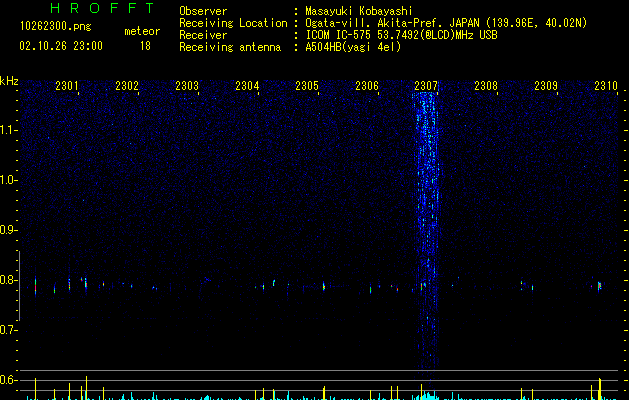Click the 2308 time marker
This screenshot has width=629, height=400.
pyautogui.click(x=486, y=85)
